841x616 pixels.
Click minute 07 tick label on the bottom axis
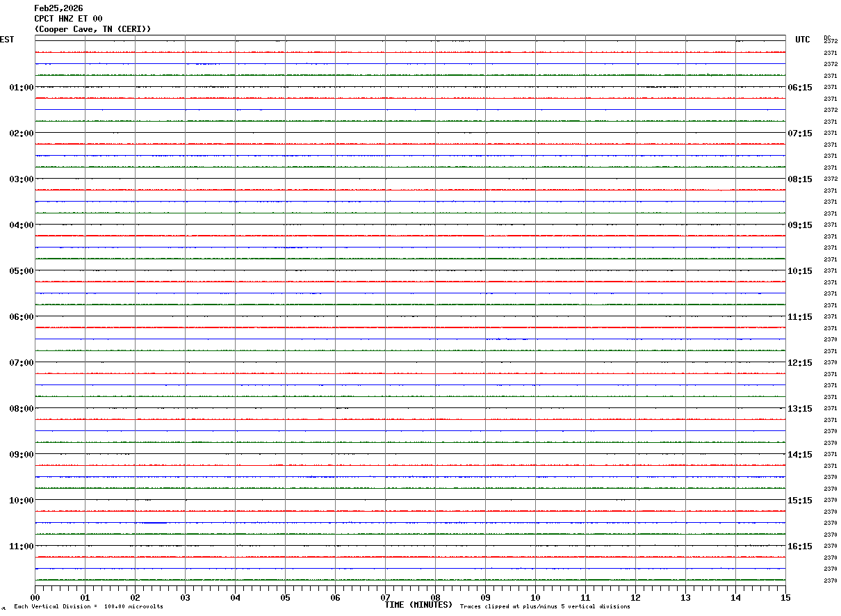pos(385,597)
